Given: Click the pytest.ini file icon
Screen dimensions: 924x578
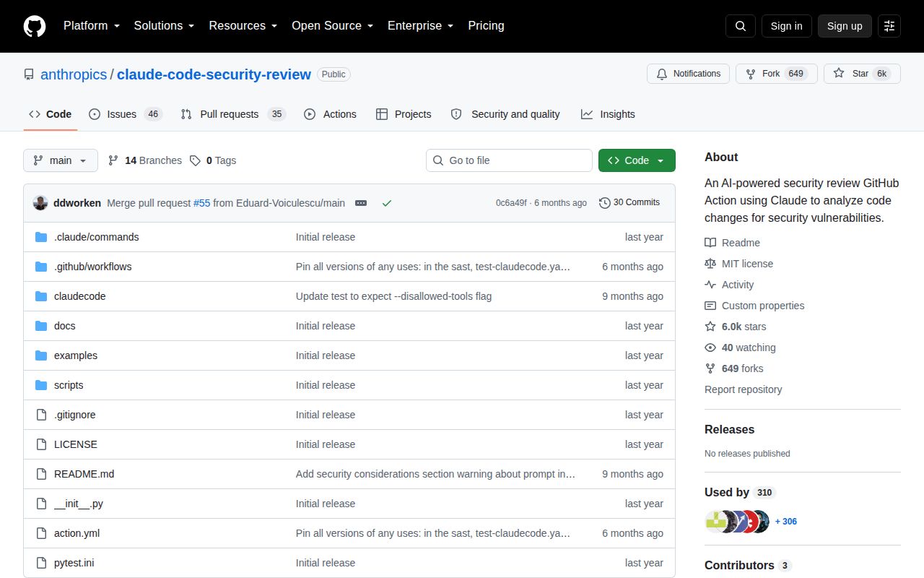Looking at the screenshot, I should (41, 563).
